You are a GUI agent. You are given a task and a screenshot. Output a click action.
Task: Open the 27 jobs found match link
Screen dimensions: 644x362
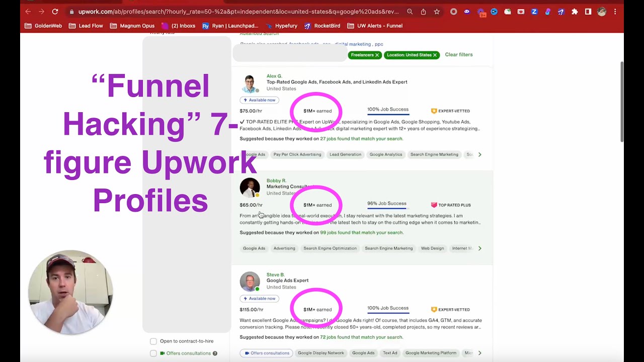pyautogui.click(x=361, y=139)
